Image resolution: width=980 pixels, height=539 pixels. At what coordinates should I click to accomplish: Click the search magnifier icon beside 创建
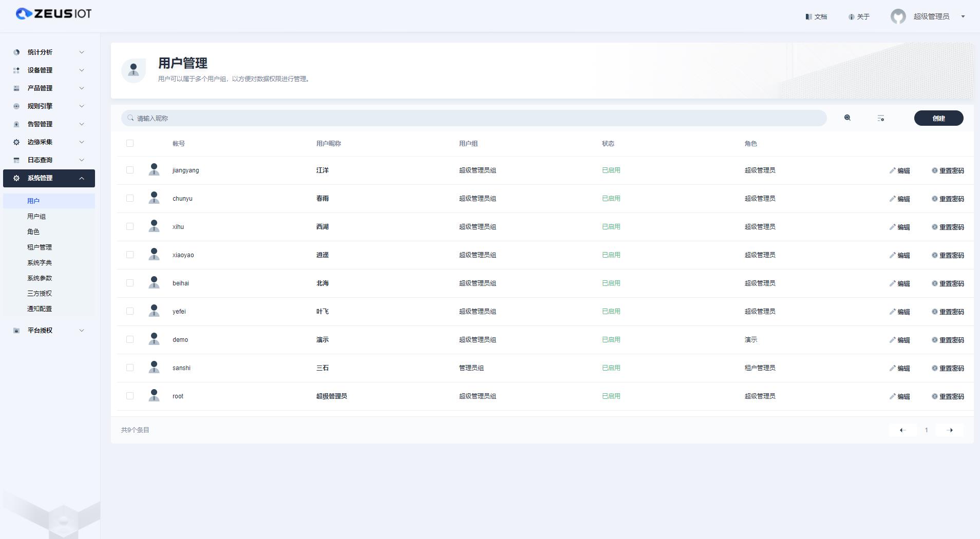pos(847,118)
